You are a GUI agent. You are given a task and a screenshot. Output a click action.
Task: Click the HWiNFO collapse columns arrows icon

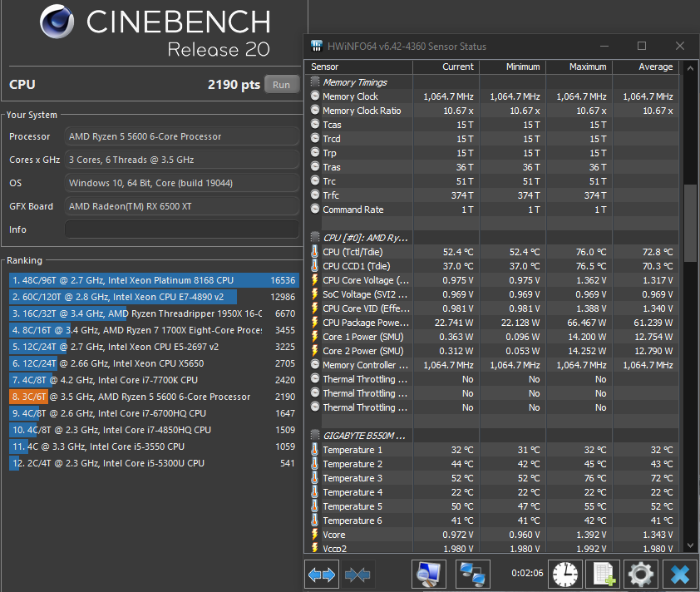coord(357,575)
